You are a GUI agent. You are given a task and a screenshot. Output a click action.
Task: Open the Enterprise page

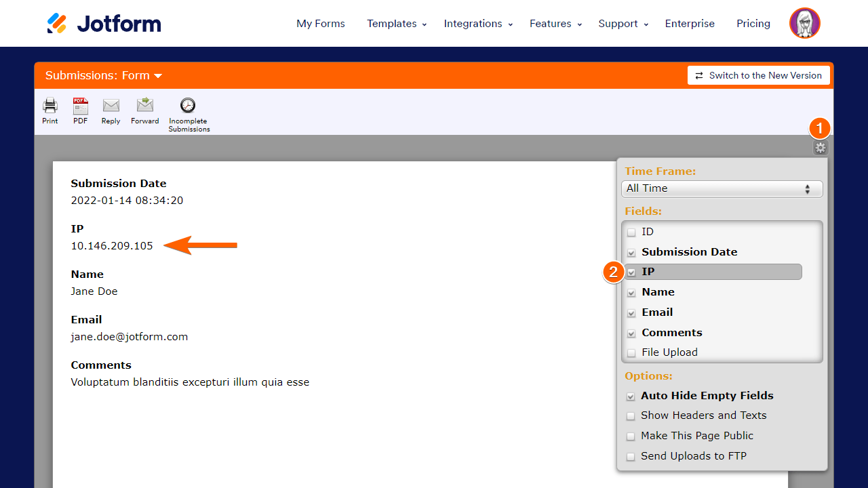point(690,24)
